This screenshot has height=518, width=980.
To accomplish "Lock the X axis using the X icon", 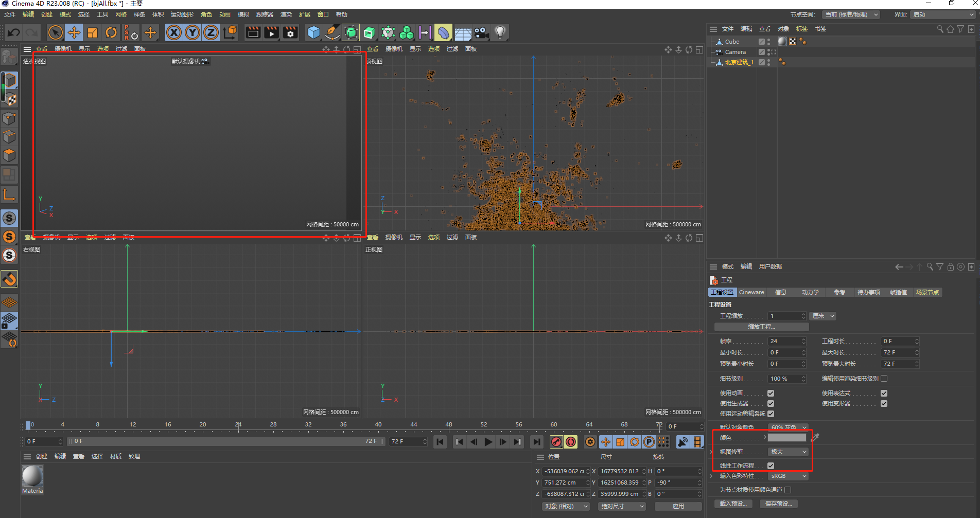I will tap(173, 32).
